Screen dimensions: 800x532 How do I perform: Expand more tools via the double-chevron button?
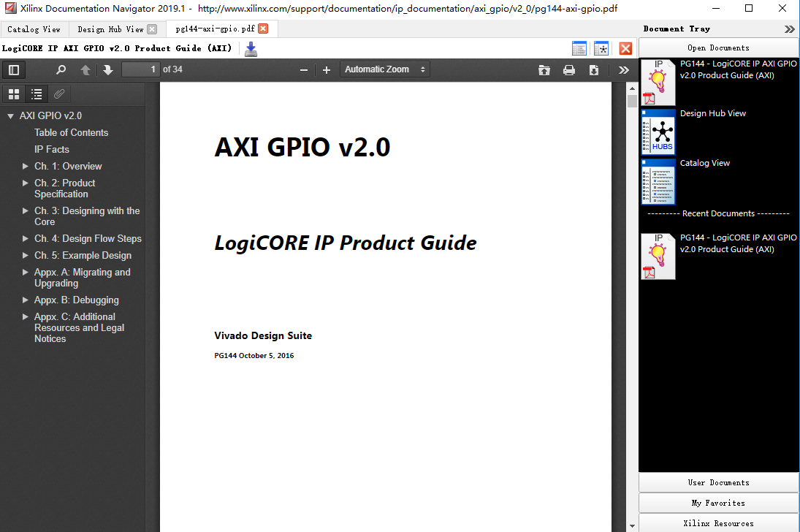click(x=623, y=69)
